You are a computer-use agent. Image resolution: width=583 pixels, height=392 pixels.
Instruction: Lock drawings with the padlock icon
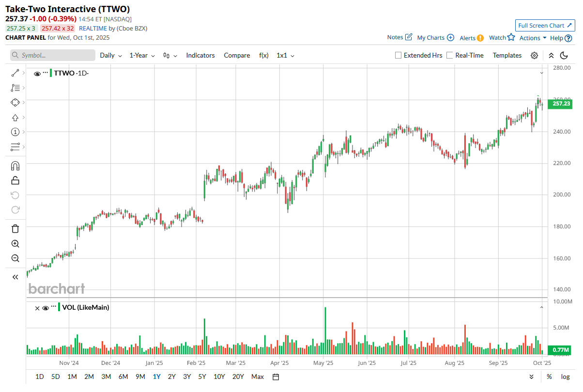click(x=15, y=181)
